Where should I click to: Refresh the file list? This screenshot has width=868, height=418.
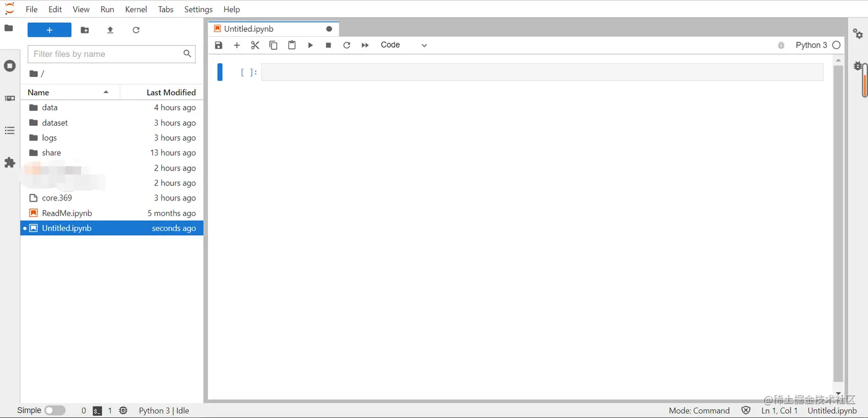[136, 30]
